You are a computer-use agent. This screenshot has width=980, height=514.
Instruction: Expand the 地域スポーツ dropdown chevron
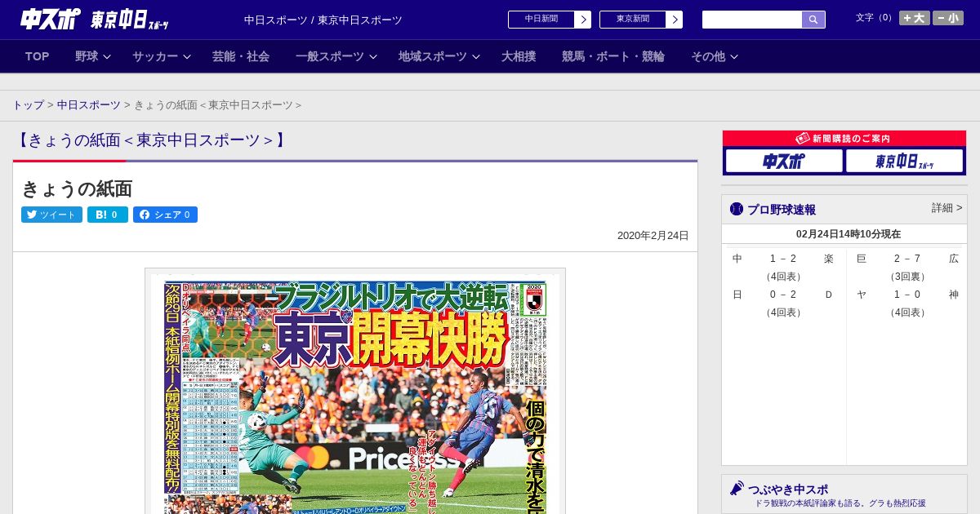[476, 56]
